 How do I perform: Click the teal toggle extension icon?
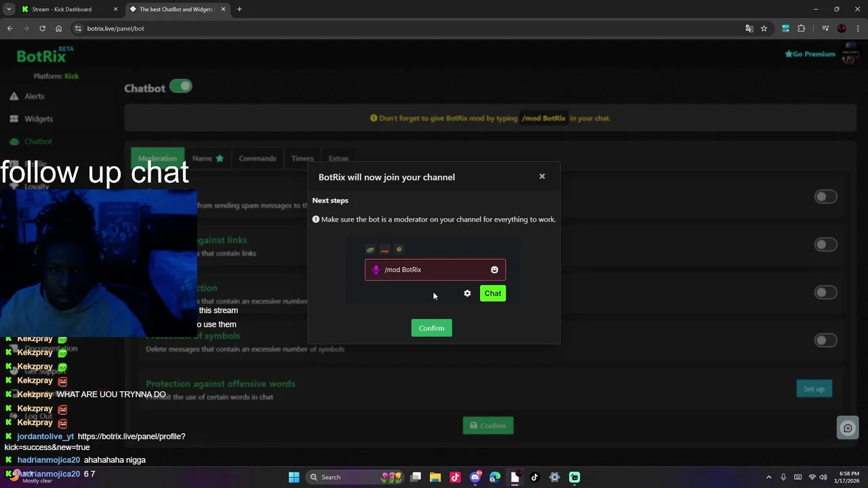coord(785,28)
